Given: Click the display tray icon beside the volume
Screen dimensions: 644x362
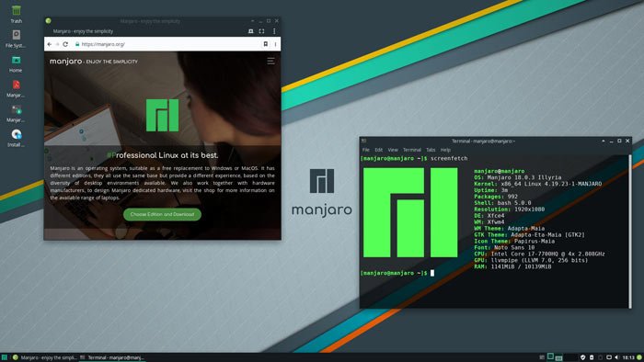Looking at the screenshot, I should point(609,357).
